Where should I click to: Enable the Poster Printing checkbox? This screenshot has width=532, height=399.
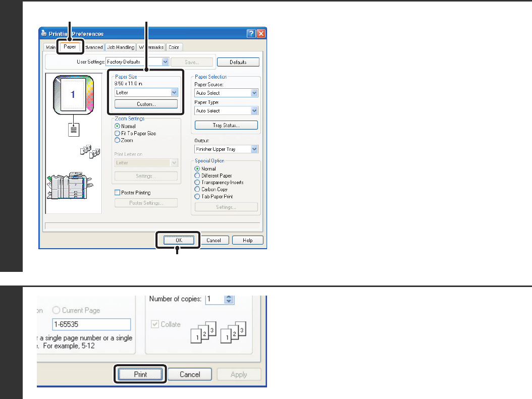pyautogui.click(x=117, y=193)
